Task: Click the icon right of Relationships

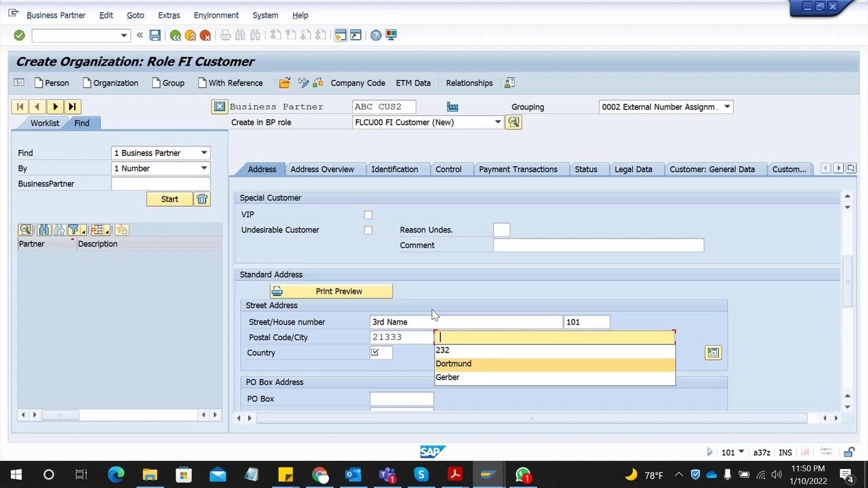Action: tap(509, 83)
